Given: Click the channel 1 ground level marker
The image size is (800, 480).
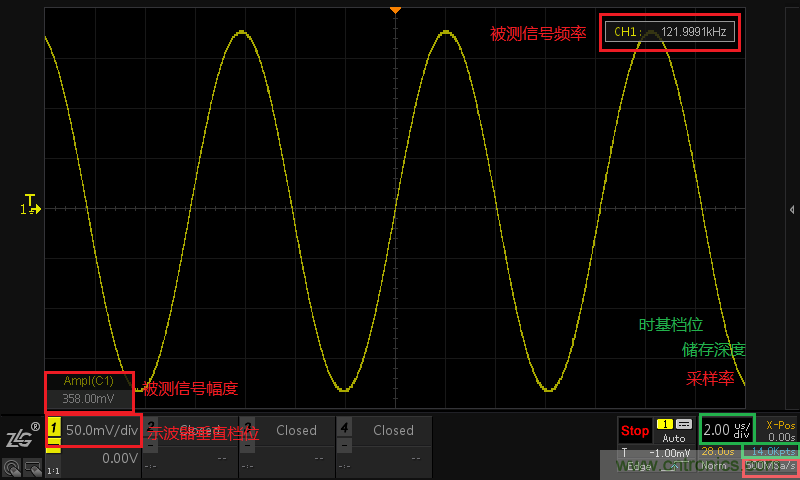Looking at the screenshot, I should (x=30, y=209).
